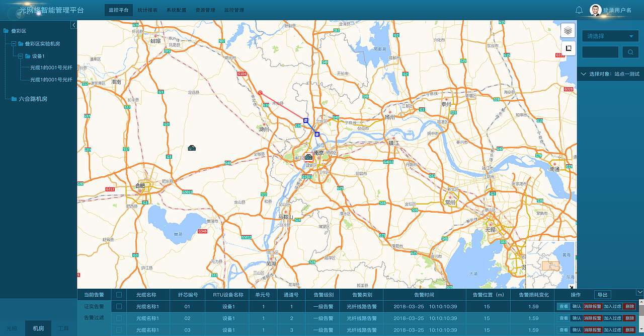Screen dimensions: 644x336
Task: Check the row with 纤芯编号 03
Action: click(x=119, y=329)
